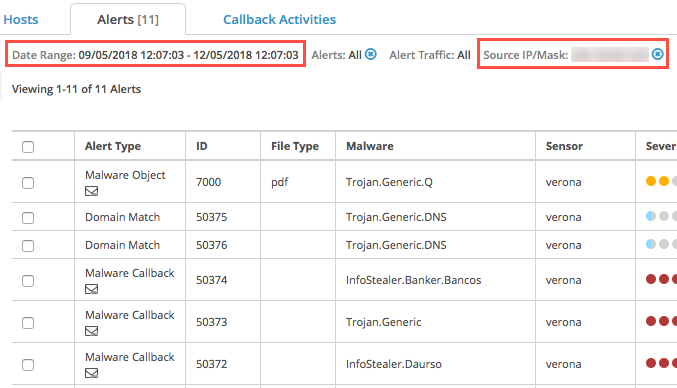Open alert ID 50373
The width and height of the screenshot is (677, 388).
point(212,322)
